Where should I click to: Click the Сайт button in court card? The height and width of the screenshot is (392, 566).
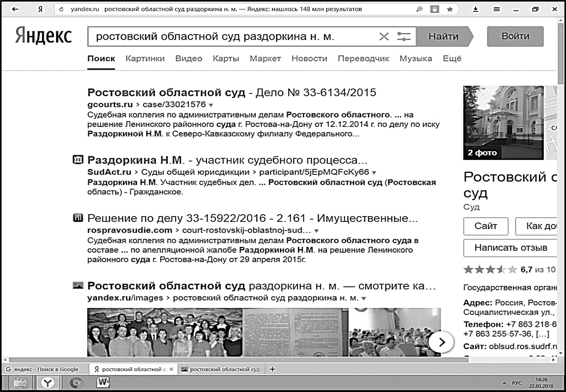point(485,226)
